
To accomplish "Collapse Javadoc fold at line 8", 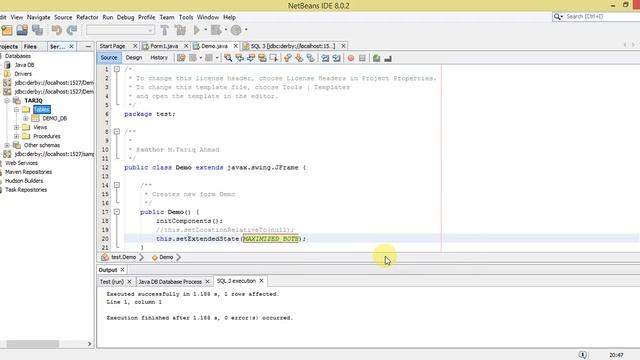I will coord(117,131).
